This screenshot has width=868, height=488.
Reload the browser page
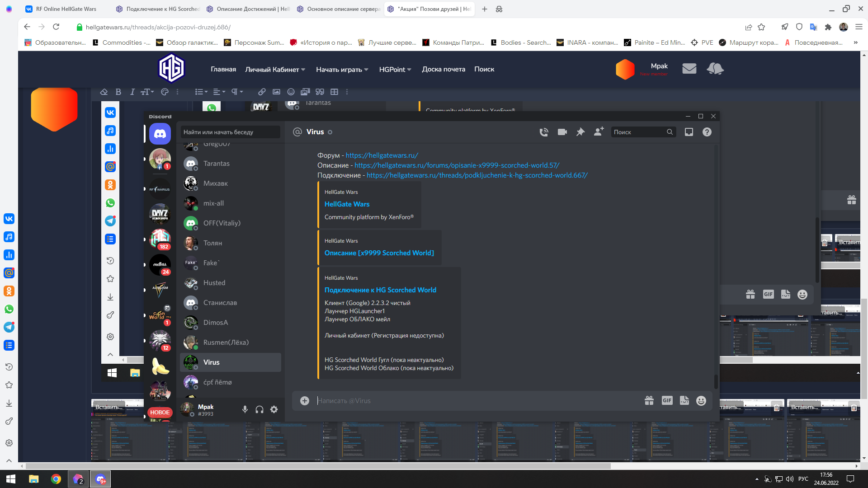pos(56,27)
